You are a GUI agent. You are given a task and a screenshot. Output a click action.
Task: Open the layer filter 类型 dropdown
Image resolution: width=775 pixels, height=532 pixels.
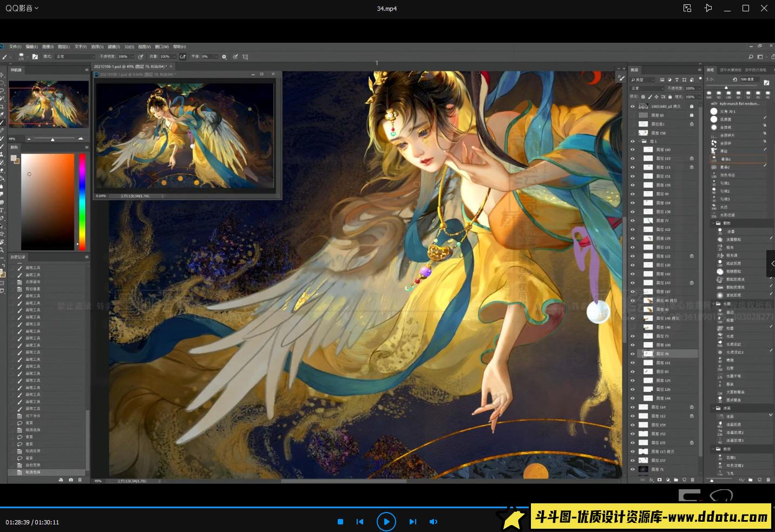(642, 80)
